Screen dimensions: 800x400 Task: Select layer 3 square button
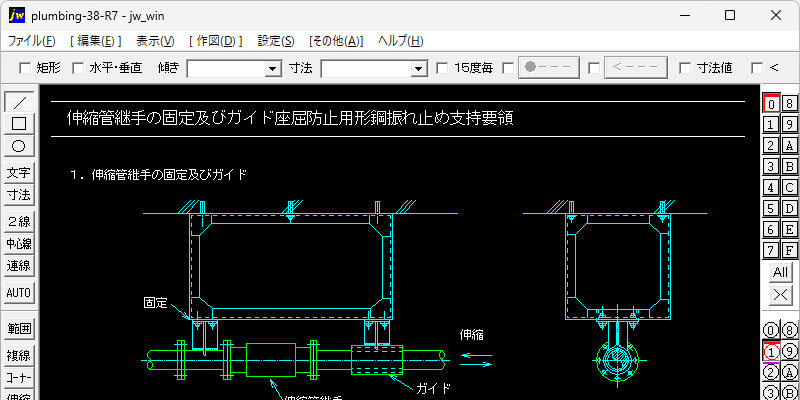tap(771, 166)
